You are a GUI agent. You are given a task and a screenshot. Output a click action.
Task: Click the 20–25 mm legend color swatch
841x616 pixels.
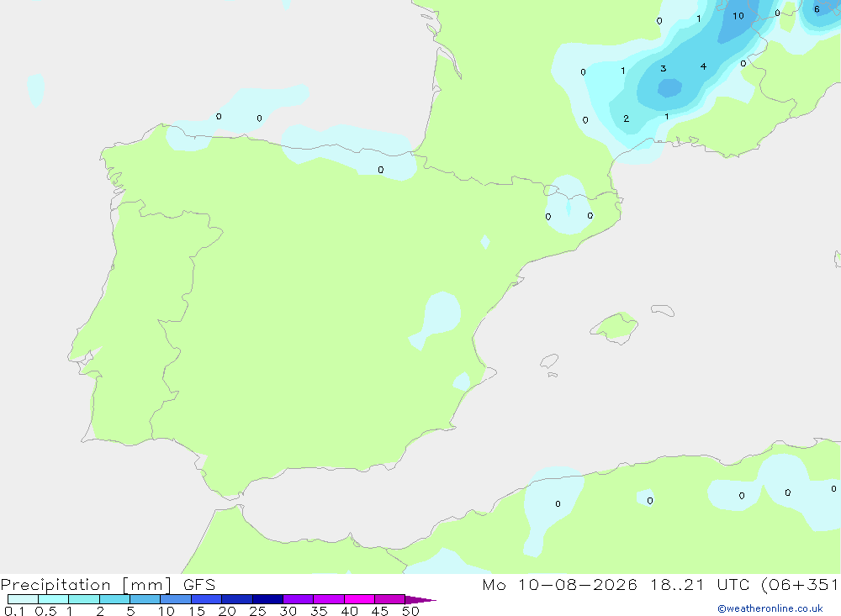[x=237, y=599]
